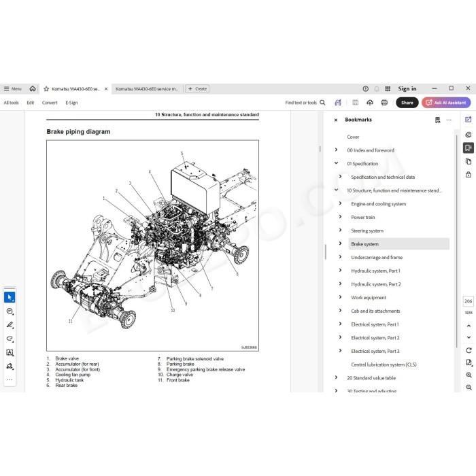Add a bookmark with the bookmark icon
This screenshot has height=476, width=476.
tap(437, 120)
